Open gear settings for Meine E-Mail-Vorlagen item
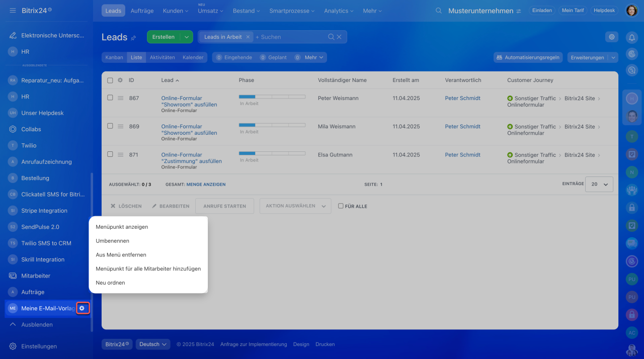This screenshot has height=359, width=644. tap(82, 308)
